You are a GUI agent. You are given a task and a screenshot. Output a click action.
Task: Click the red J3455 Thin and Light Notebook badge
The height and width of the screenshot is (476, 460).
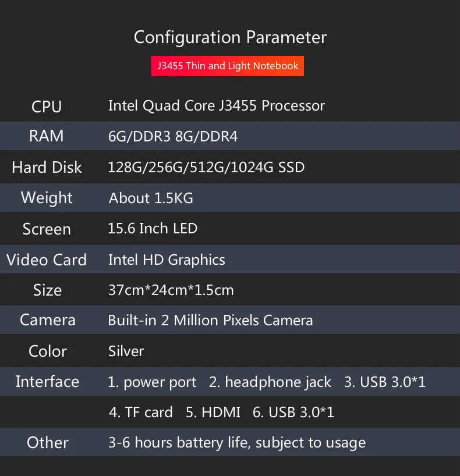(x=227, y=66)
